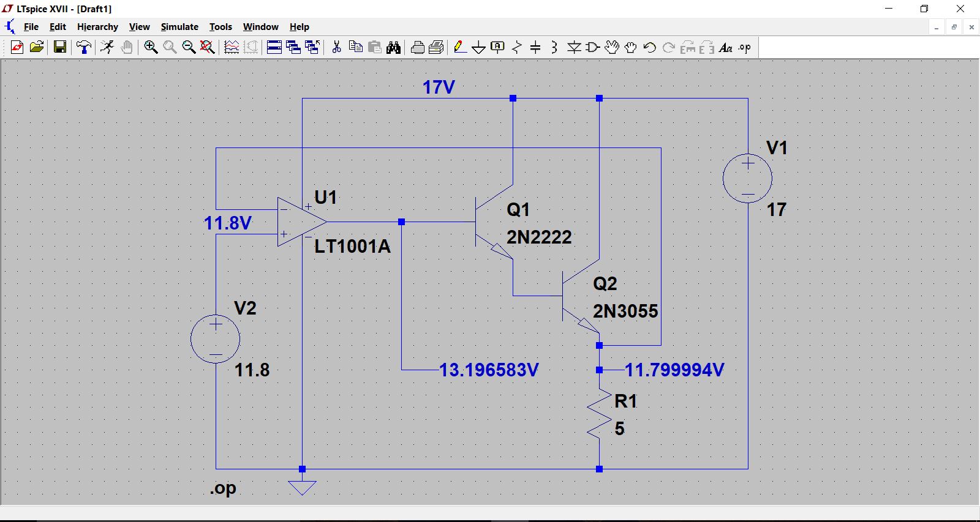Place a Diode tool icon

pos(574,47)
